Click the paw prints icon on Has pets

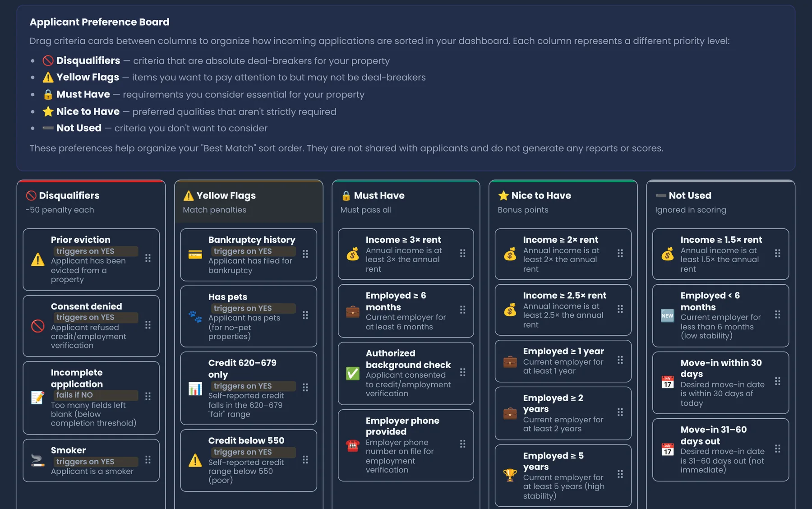point(195,316)
